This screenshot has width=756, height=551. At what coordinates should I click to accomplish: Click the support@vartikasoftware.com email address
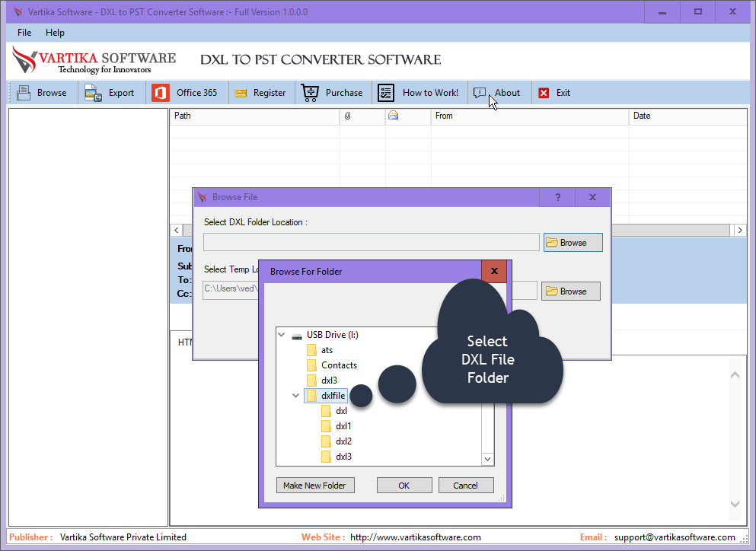pyautogui.click(x=675, y=537)
